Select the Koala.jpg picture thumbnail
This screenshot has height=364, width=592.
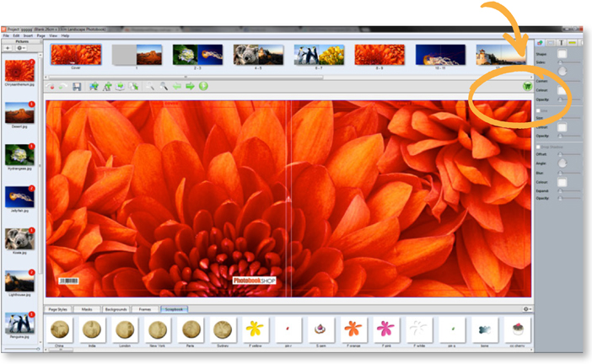(19, 238)
